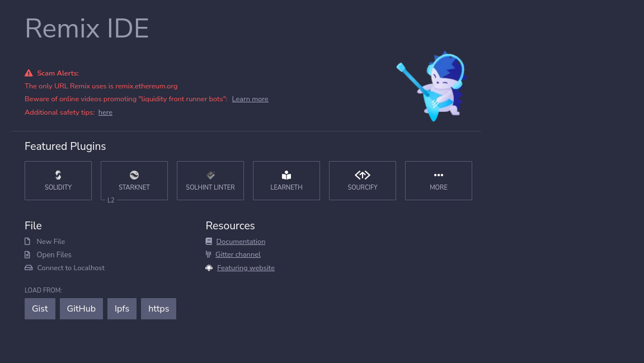Screen dimensions: 644x363
Task: Activate the StarkNet plugin icon
Action: click(134, 175)
